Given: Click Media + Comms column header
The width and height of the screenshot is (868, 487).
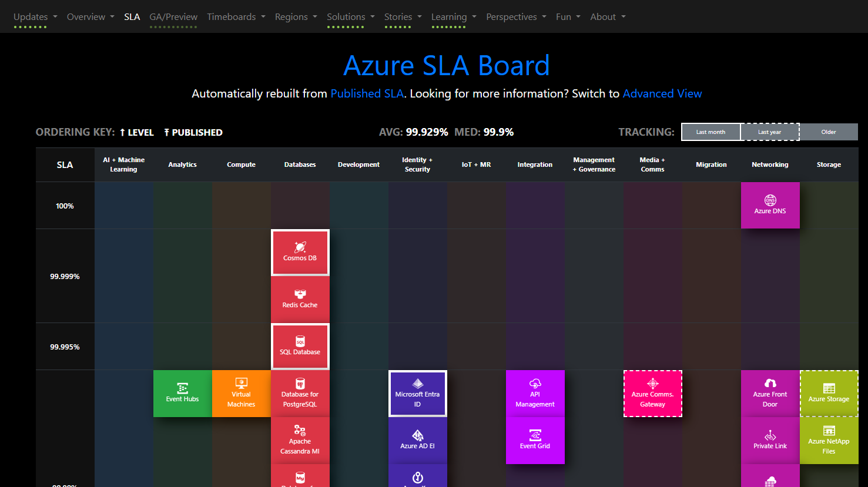Looking at the screenshot, I should (652, 164).
